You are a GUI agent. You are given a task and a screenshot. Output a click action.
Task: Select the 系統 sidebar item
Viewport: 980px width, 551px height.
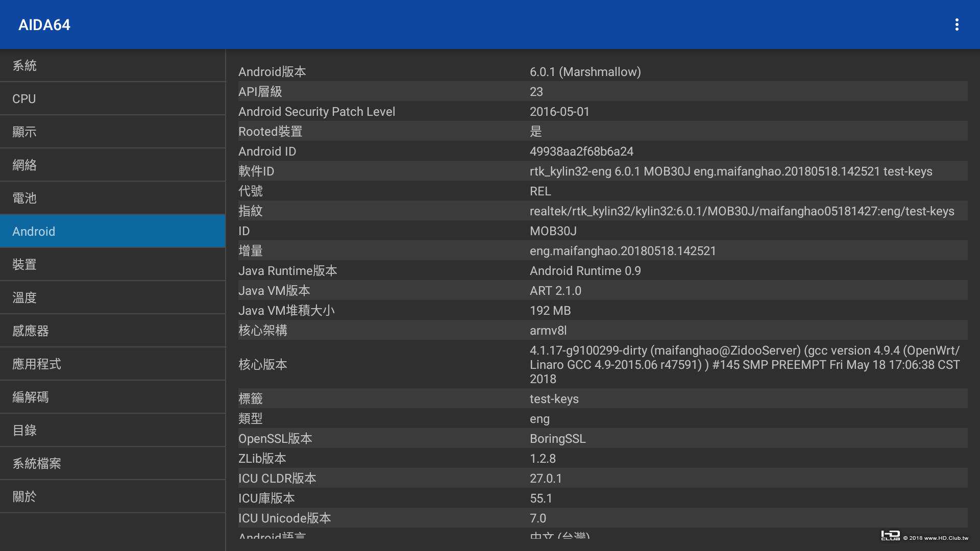pos(112,66)
